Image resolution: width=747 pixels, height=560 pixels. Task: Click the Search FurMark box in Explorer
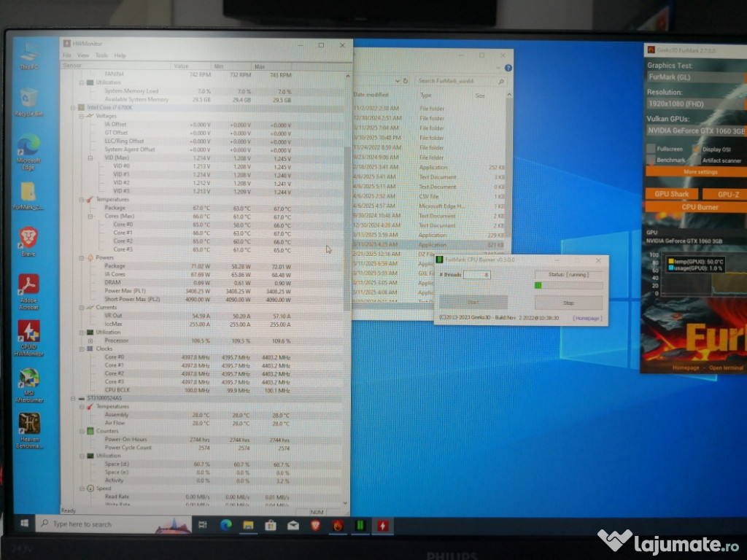pos(461,81)
